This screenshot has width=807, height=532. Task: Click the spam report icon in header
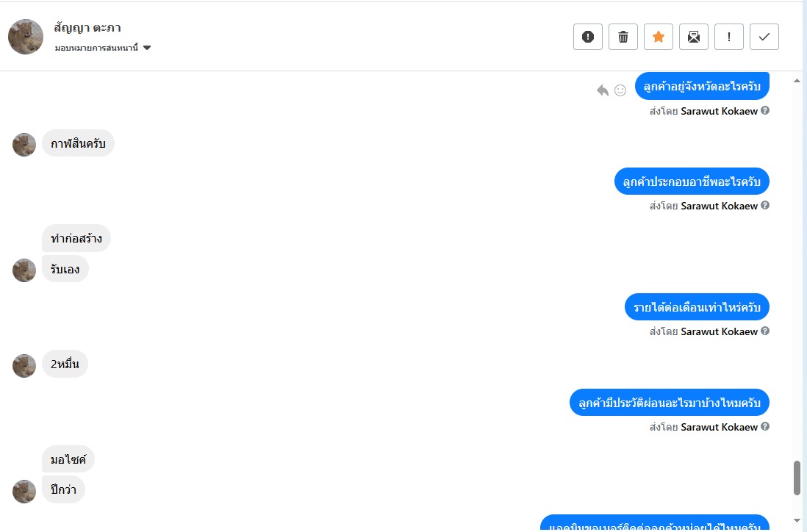(x=588, y=37)
